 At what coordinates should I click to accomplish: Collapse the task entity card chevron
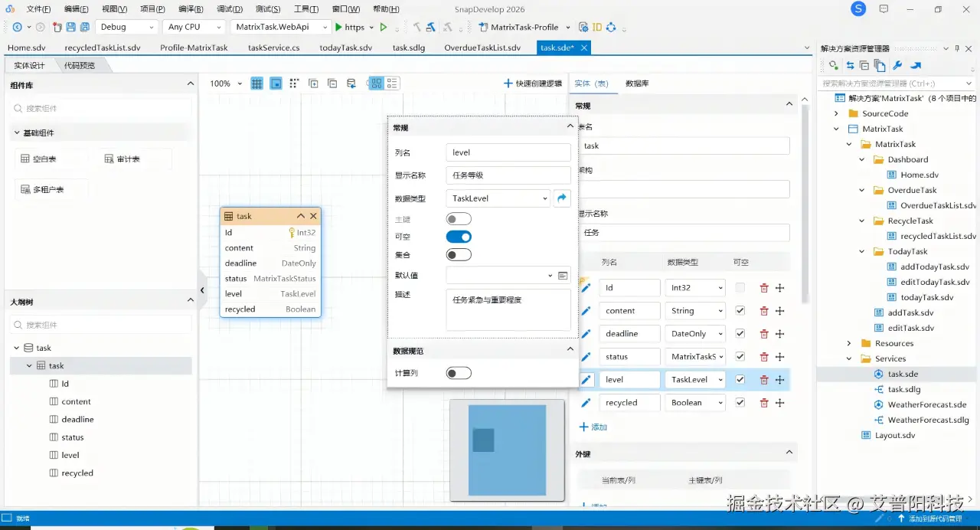[301, 217]
